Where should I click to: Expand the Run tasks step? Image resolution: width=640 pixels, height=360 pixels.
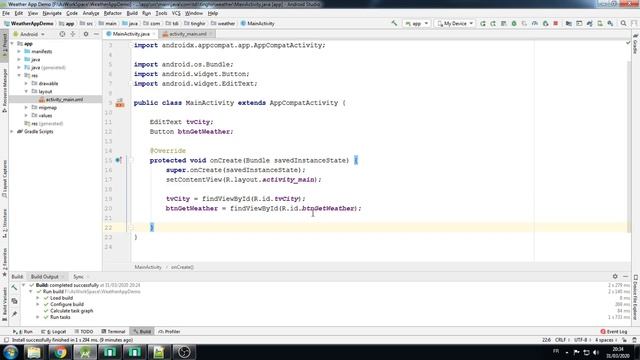tap(38, 317)
